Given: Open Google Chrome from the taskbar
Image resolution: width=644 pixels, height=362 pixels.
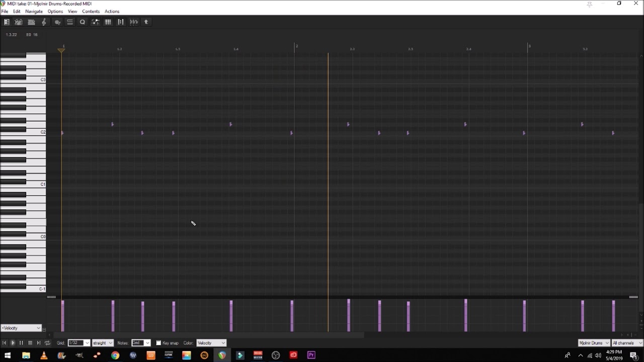Looking at the screenshot, I should click(115, 355).
